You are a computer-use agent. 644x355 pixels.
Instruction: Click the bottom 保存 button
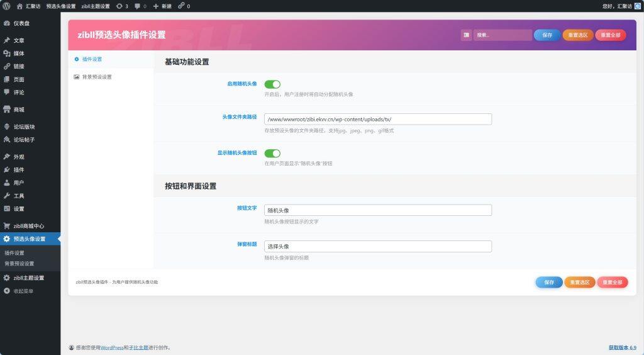(x=549, y=282)
